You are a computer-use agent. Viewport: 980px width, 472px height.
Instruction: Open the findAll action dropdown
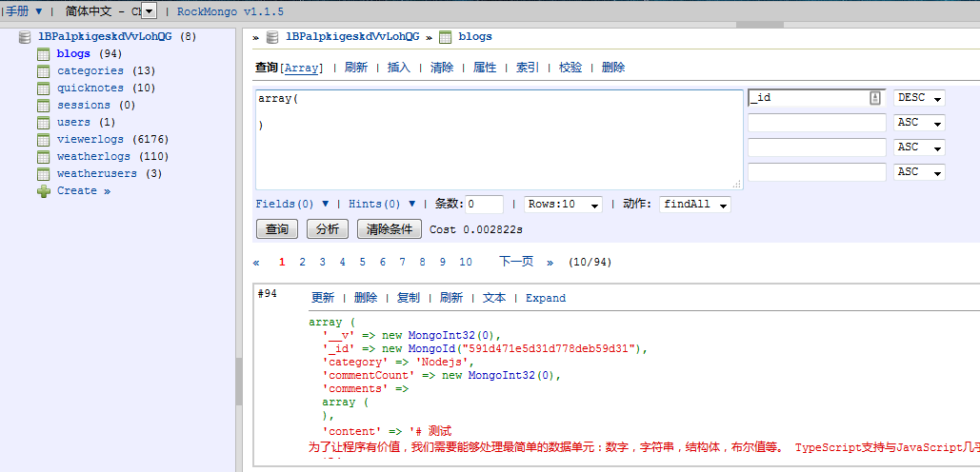[695, 205]
